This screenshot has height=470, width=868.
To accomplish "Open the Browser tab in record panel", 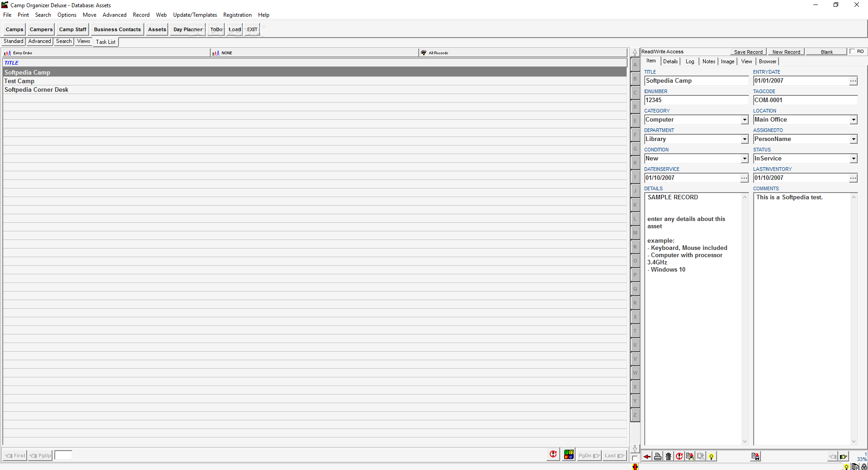I will (x=768, y=61).
